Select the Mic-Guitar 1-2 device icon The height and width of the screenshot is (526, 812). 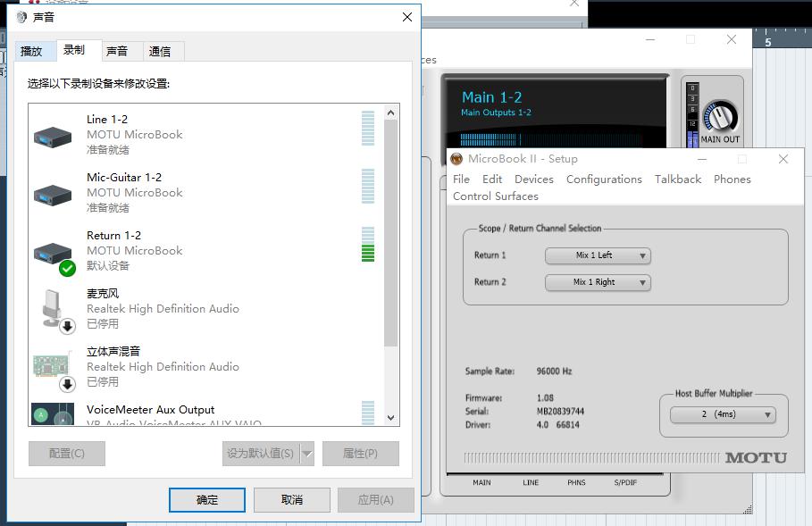pyautogui.click(x=53, y=194)
